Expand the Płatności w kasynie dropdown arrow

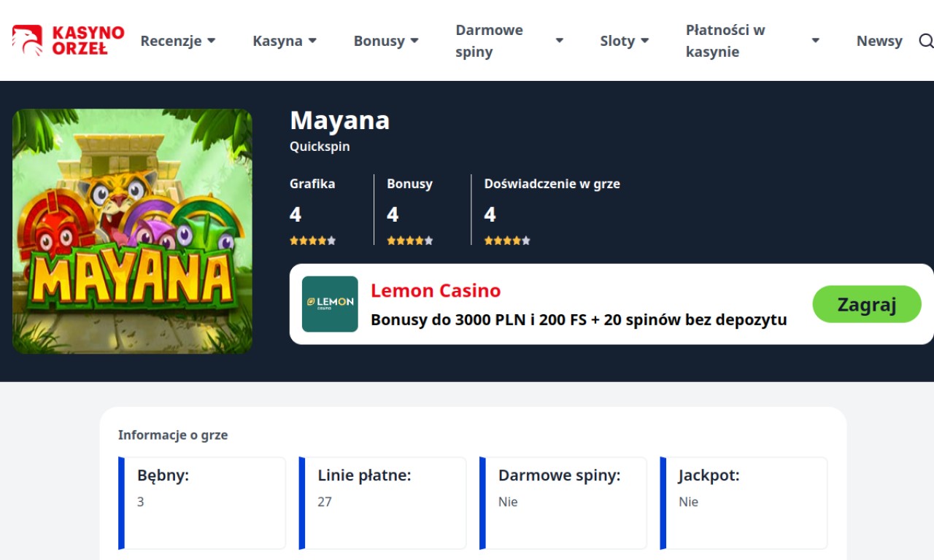tap(816, 41)
